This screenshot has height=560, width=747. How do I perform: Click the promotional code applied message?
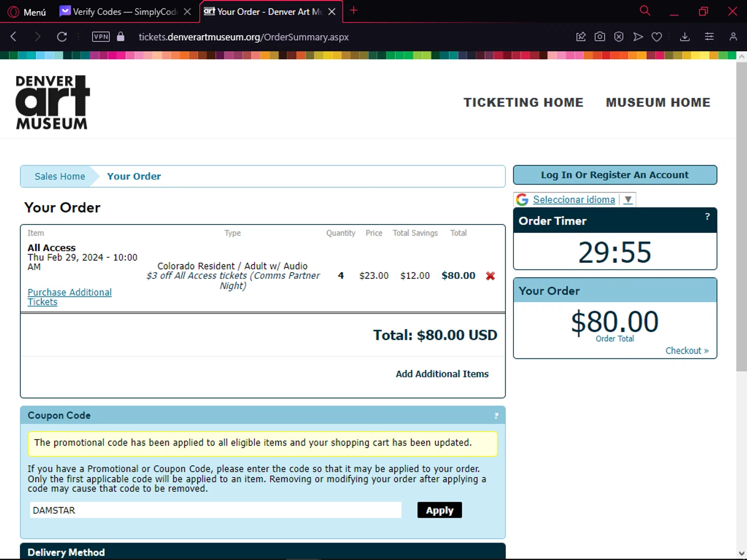tap(263, 443)
